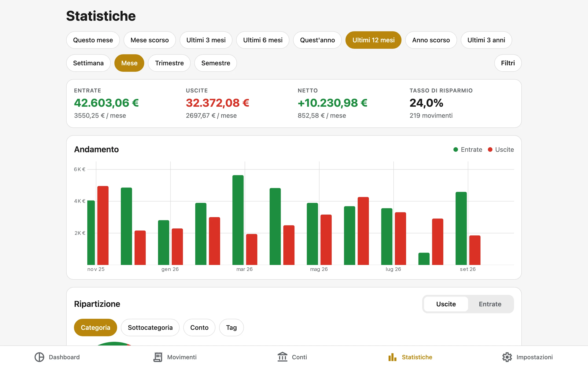Group the chart by Mese
This screenshot has width=588, height=368.
129,63
